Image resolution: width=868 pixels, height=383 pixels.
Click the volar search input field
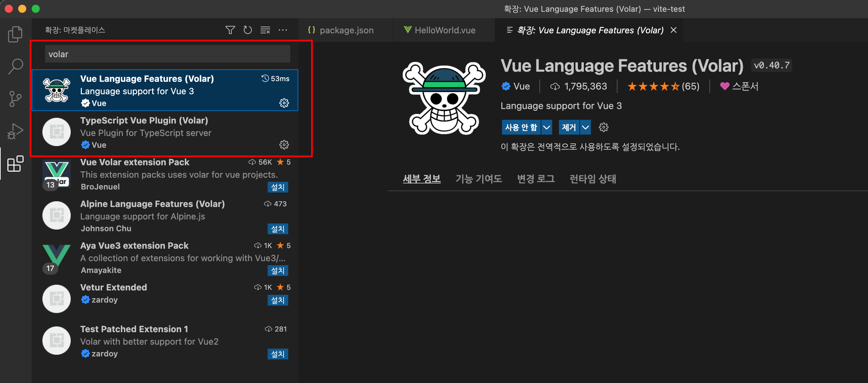pos(167,54)
